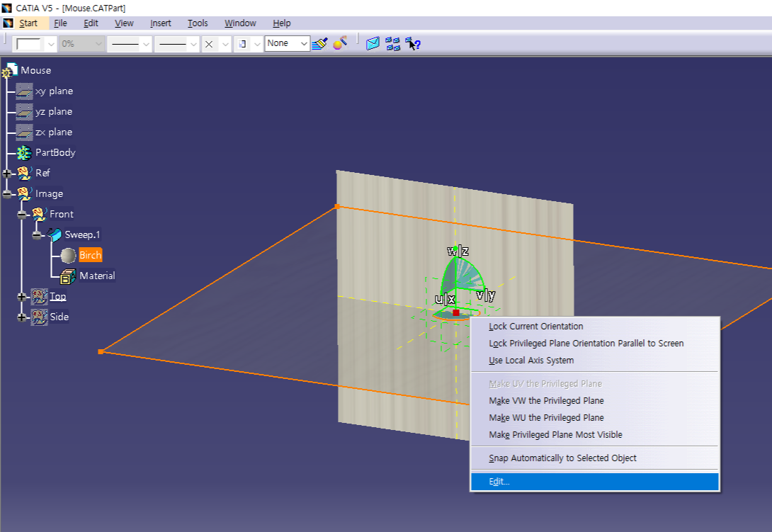Open the Graphic Properties Wizard icon

[340, 43]
